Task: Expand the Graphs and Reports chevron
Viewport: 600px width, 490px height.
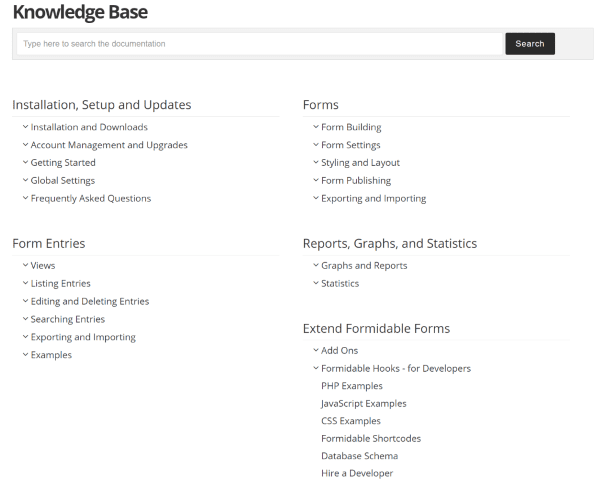Action: [x=316, y=265]
